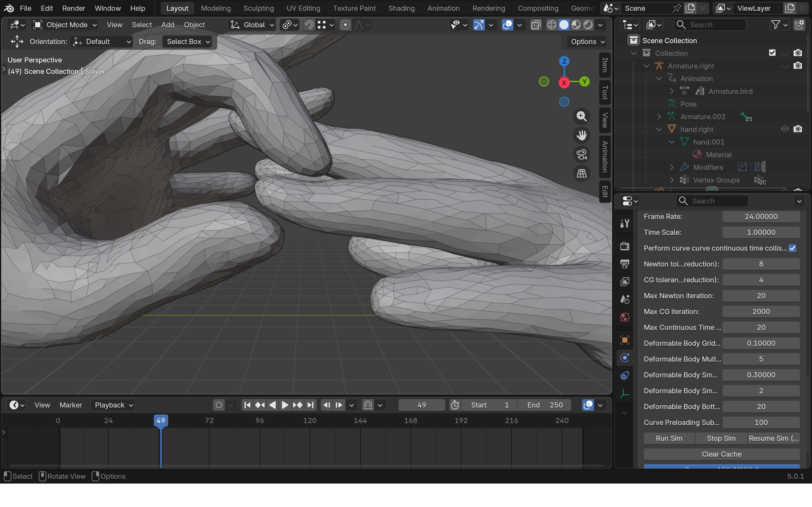Switch to the Sculpting workspace tab
This screenshot has width=812, height=507.
click(x=259, y=8)
